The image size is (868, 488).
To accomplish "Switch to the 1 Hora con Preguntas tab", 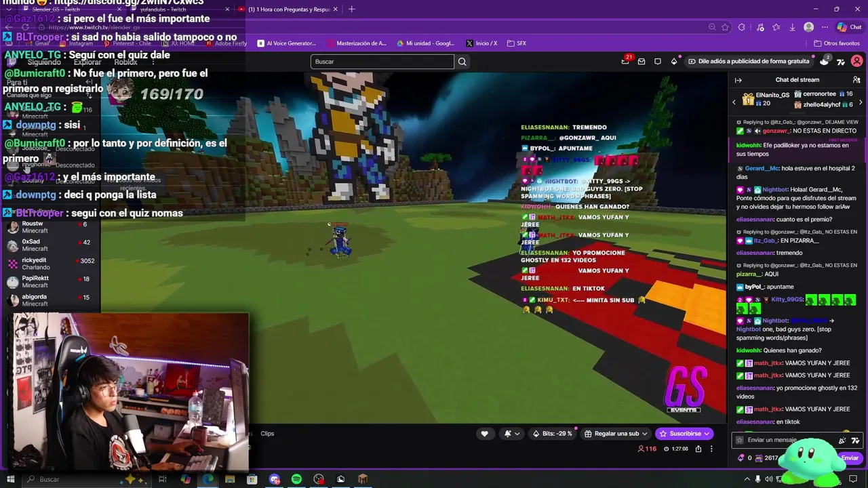I will (289, 9).
